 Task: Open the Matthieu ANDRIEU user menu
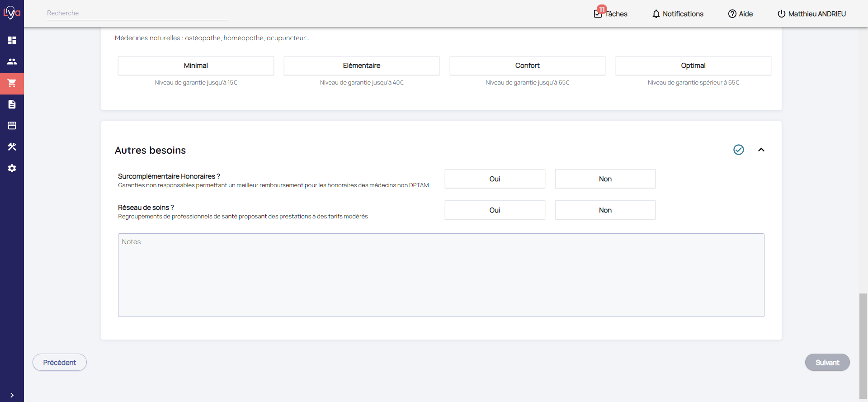click(811, 14)
